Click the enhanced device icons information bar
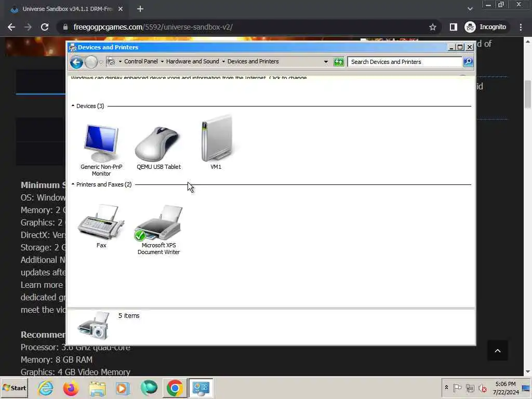This screenshot has width=532, height=399. [x=271, y=78]
